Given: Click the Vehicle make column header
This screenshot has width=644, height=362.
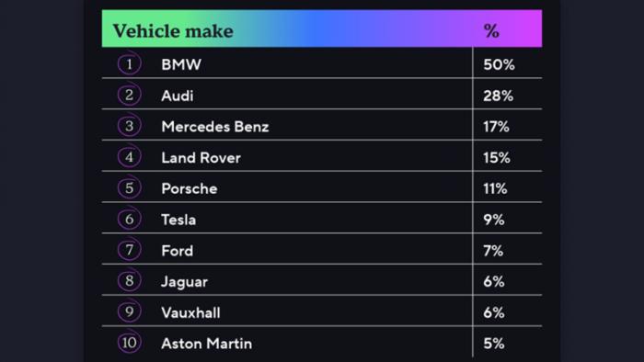Looking at the screenshot, I should pyautogui.click(x=173, y=30).
